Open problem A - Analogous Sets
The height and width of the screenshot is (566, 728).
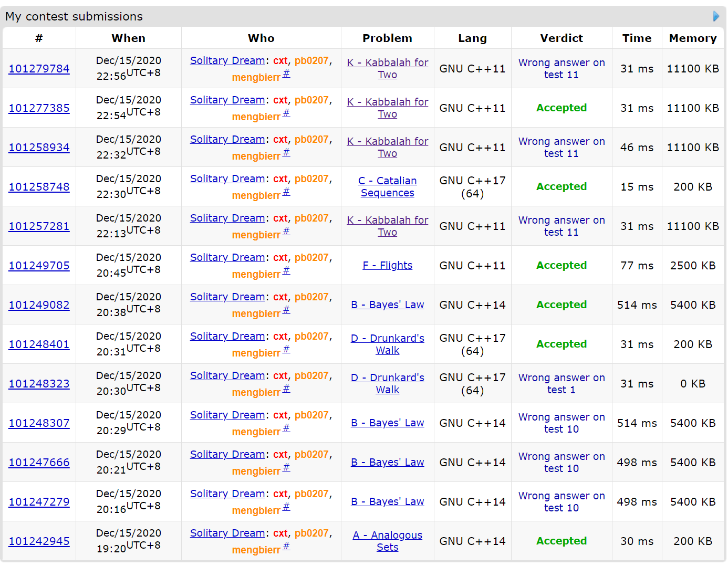coord(387,541)
